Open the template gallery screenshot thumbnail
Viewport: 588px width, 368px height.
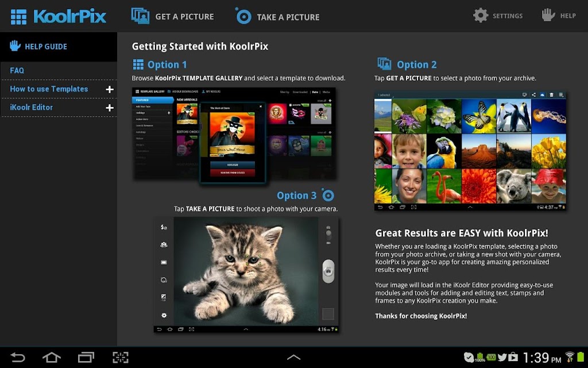point(234,135)
